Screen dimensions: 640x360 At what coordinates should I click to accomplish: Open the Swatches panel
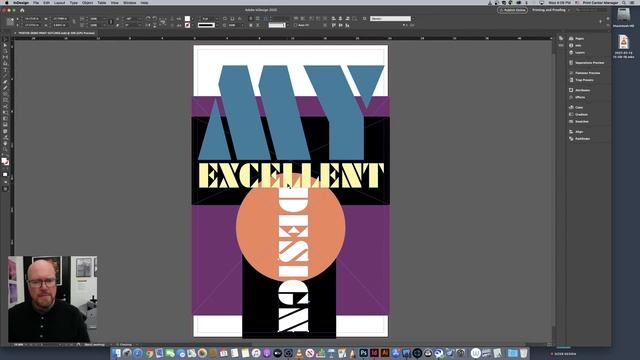(579, 122)
